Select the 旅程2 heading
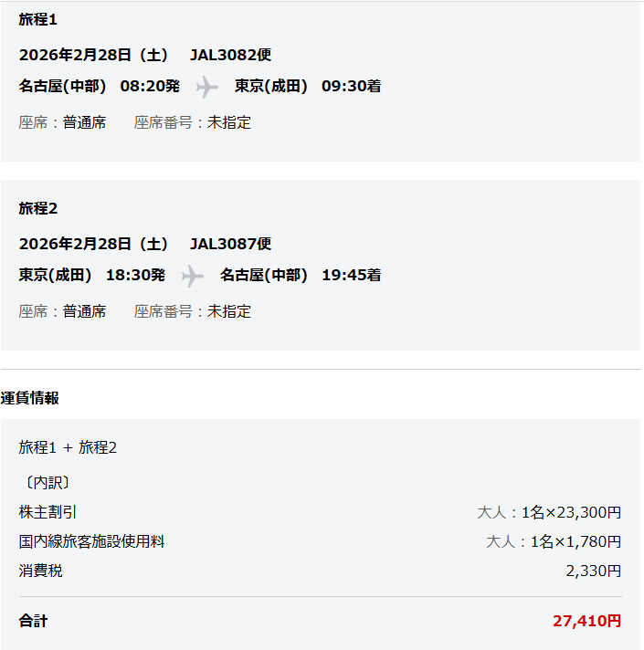The height and width of the screenshot is (650, 644). pos(38,208)
